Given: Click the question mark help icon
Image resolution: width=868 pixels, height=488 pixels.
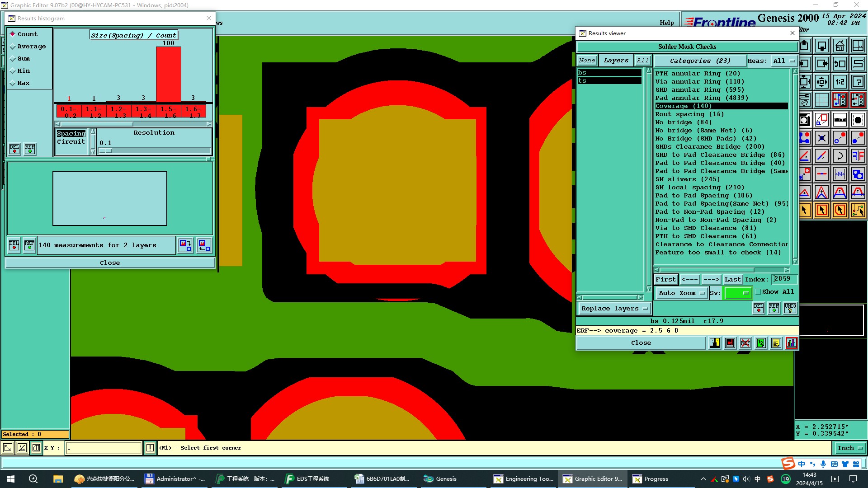Looking at the screenshot, I should [x=858, y=82].
